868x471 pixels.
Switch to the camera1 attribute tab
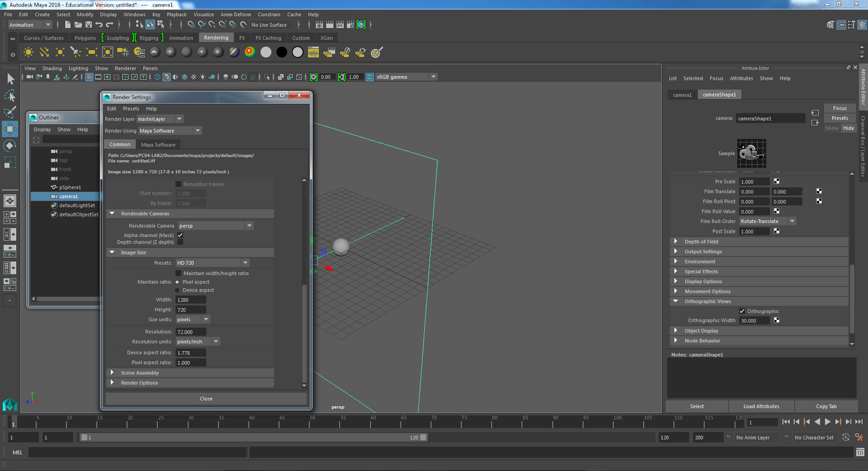point(682,95)
